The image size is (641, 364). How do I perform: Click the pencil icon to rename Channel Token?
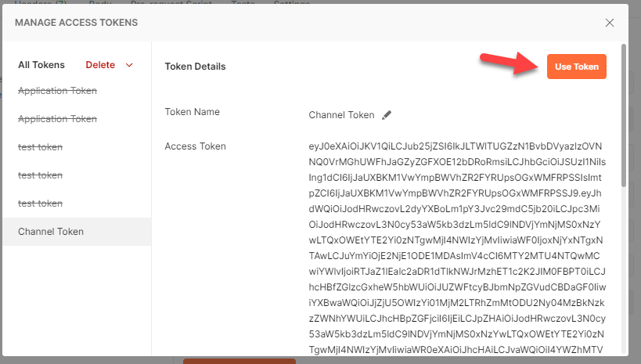click(387, 115)
